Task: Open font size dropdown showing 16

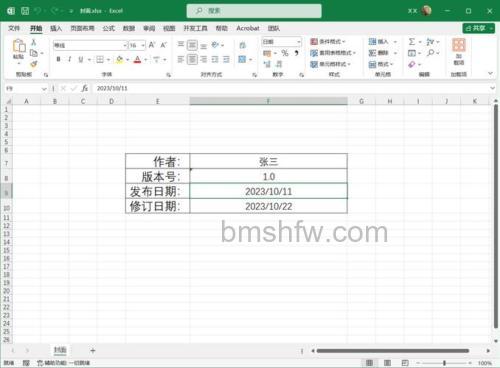Action: coord(143,45)
